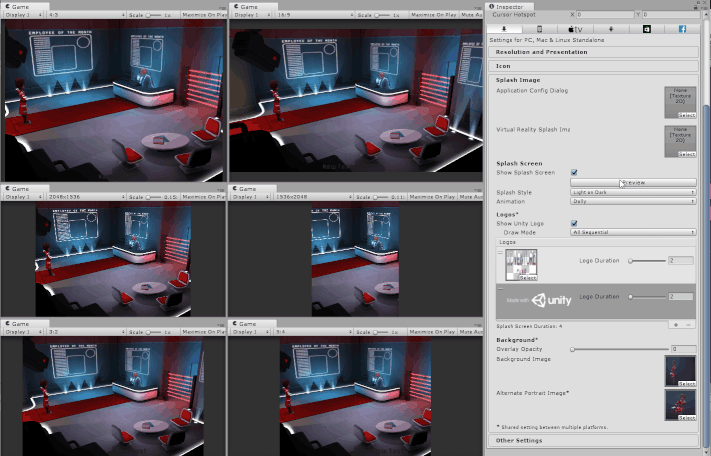711x456 pixels.
Task: Toggle Maximize On Play in the 4:3 view
Action: click(204, 15)
